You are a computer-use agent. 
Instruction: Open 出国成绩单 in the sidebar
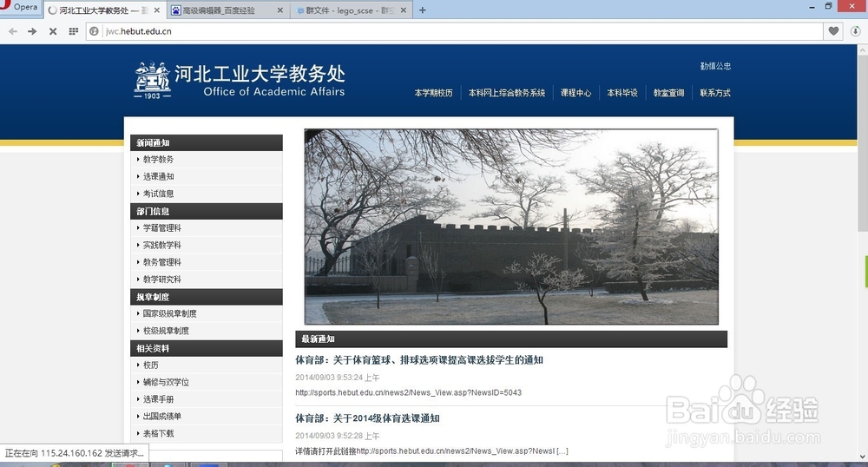coord(161,417)
